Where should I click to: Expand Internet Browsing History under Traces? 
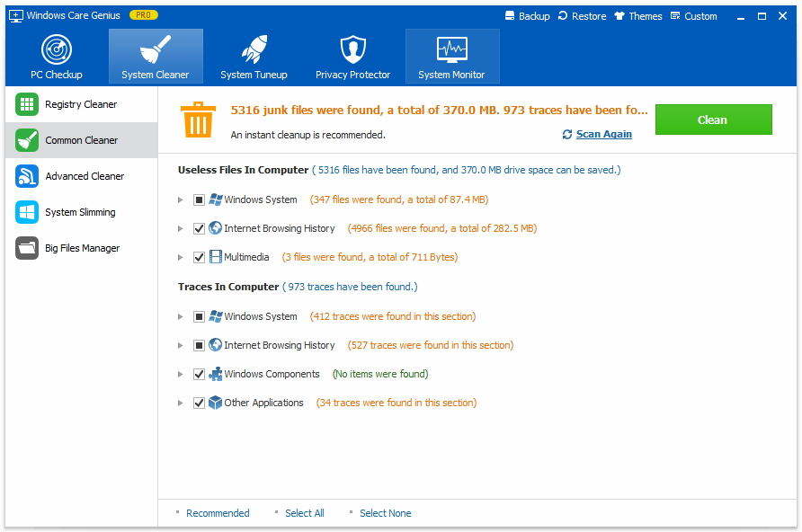point(180,345)
